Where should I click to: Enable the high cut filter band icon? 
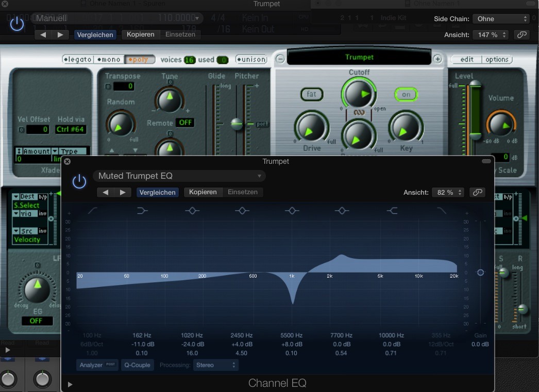[442, 211]
